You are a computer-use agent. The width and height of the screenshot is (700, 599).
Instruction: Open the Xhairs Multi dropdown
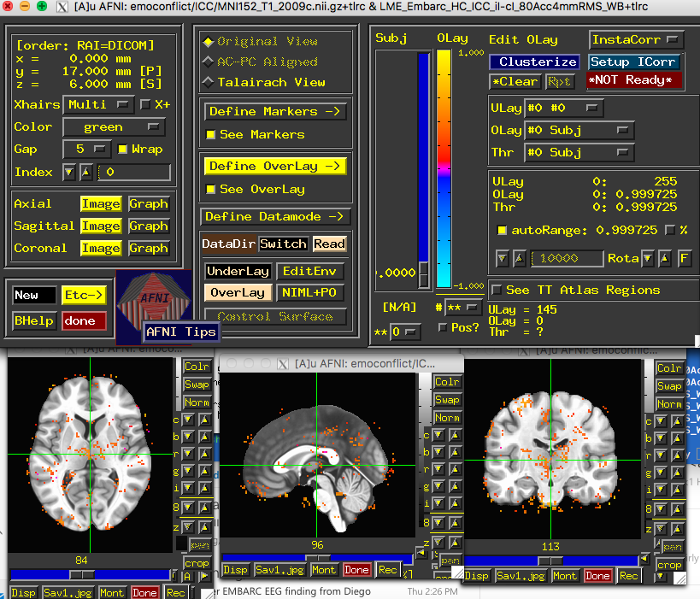tap(98, 104)
